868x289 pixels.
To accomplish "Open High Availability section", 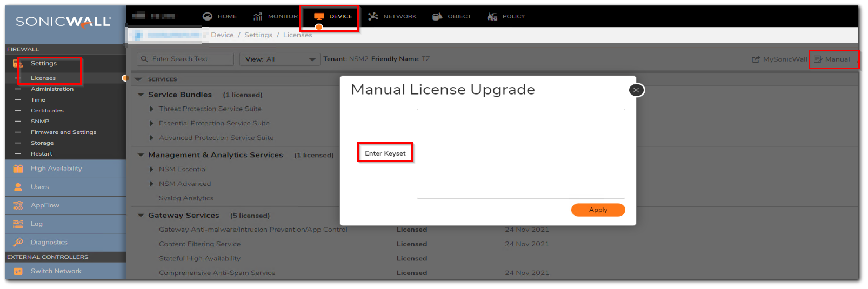I will [65, 169].
